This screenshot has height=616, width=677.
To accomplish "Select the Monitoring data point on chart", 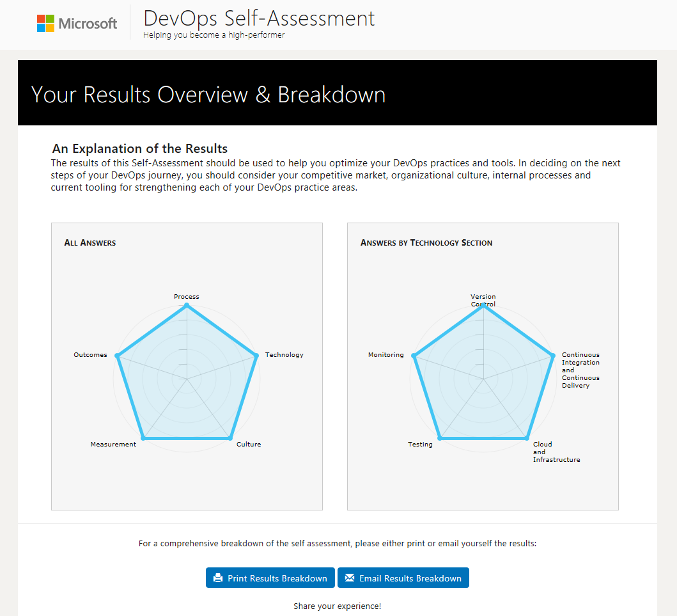I will pyautogui.click(x=414, y=356).
